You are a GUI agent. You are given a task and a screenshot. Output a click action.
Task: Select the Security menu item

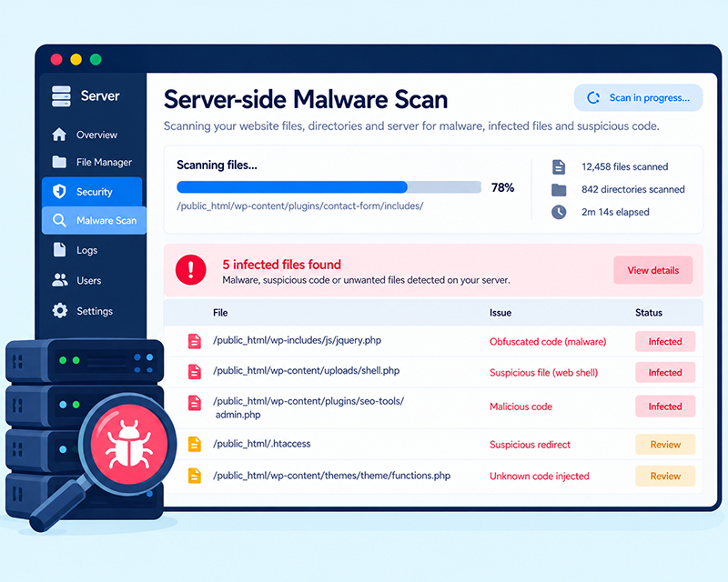pos(92,191)
